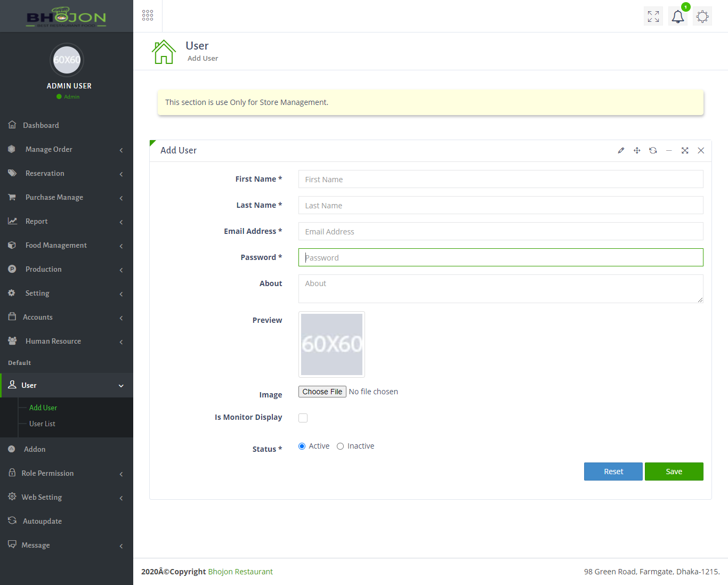Click the green home icon beside User title
Viewport: 728px width, 585px height.
pos(164,52)
